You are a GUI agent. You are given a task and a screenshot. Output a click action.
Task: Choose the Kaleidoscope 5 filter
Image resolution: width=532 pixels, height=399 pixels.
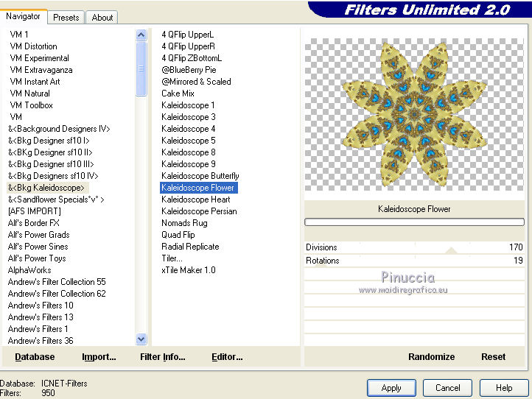[x=189, y=141]
